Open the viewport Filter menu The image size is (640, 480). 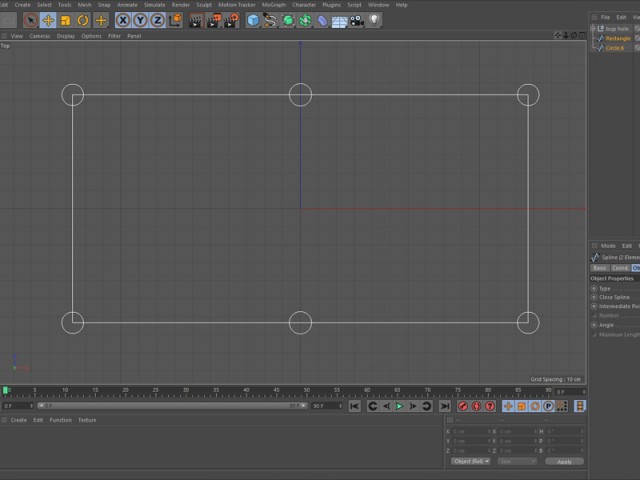(114, 36)
